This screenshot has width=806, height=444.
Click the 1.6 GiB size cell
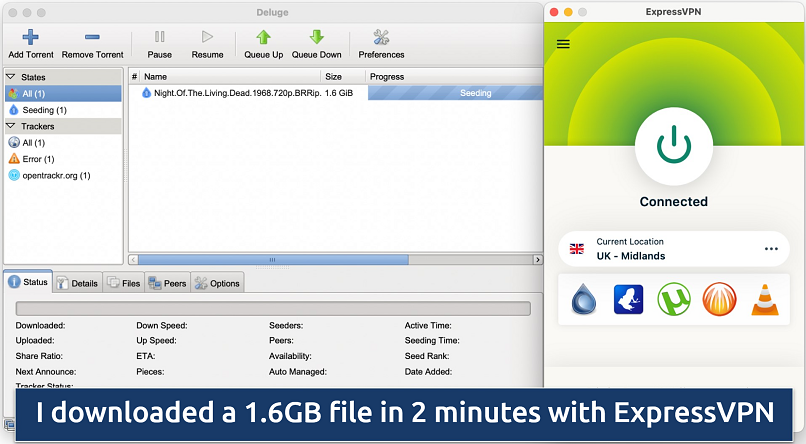coord(339,93)
